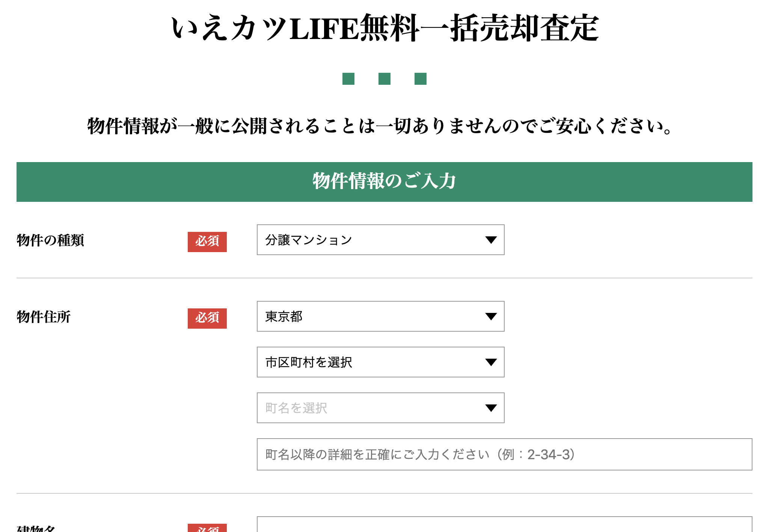The image size is (769, 532).
Task: Click the red 必須 badge beside 建物名
Action: (208, 528)
